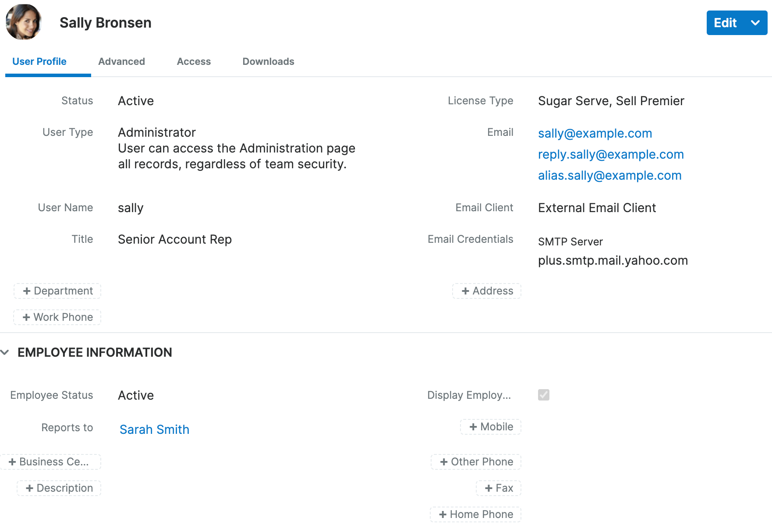Click the sally@example.com email link
This screenshot has height=532, width=772.
(x=595, y=133)
